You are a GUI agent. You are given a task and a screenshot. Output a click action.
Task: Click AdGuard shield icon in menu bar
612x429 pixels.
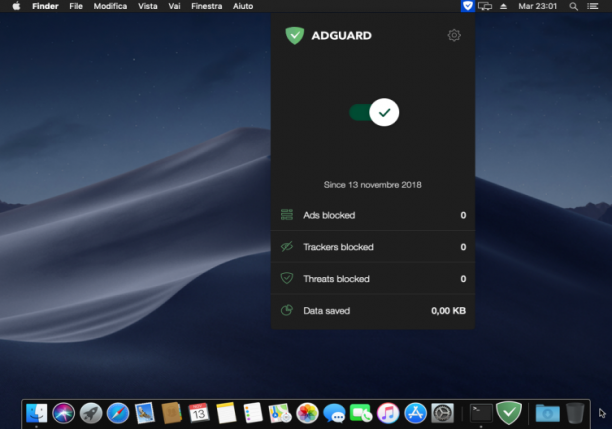click(467, 6)
